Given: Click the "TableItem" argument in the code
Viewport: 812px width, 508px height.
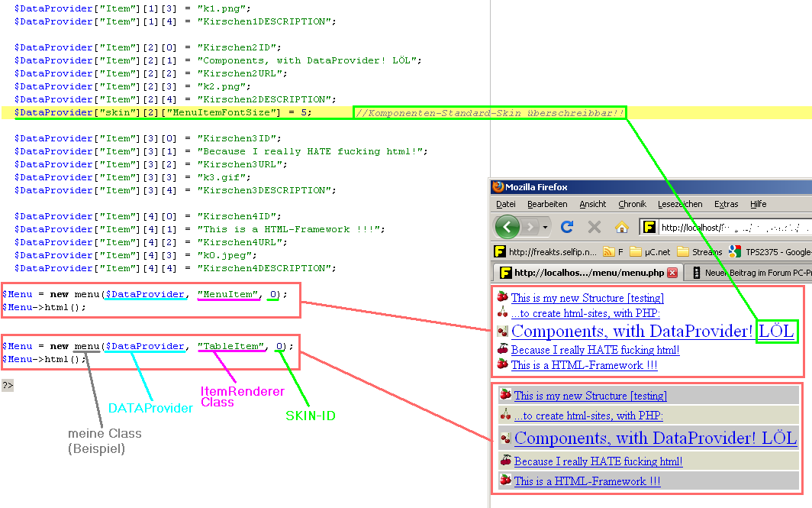Looking at the screenshot, I should tap(230, 346).
